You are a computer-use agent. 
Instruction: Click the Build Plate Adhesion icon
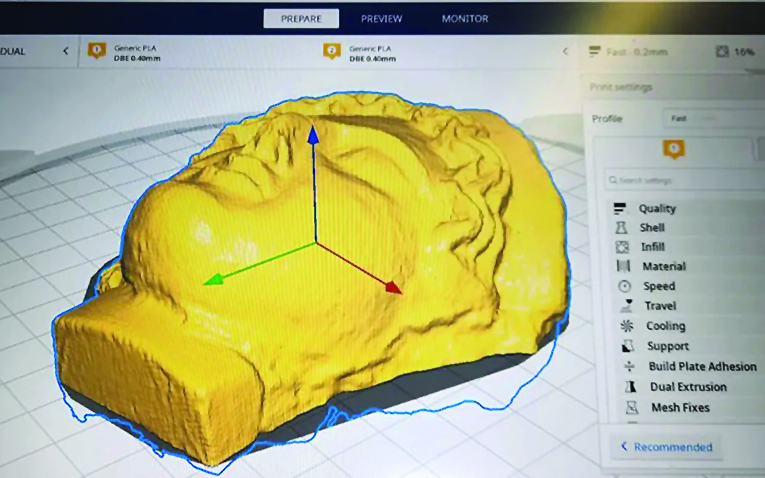click(x=629, y=366)
